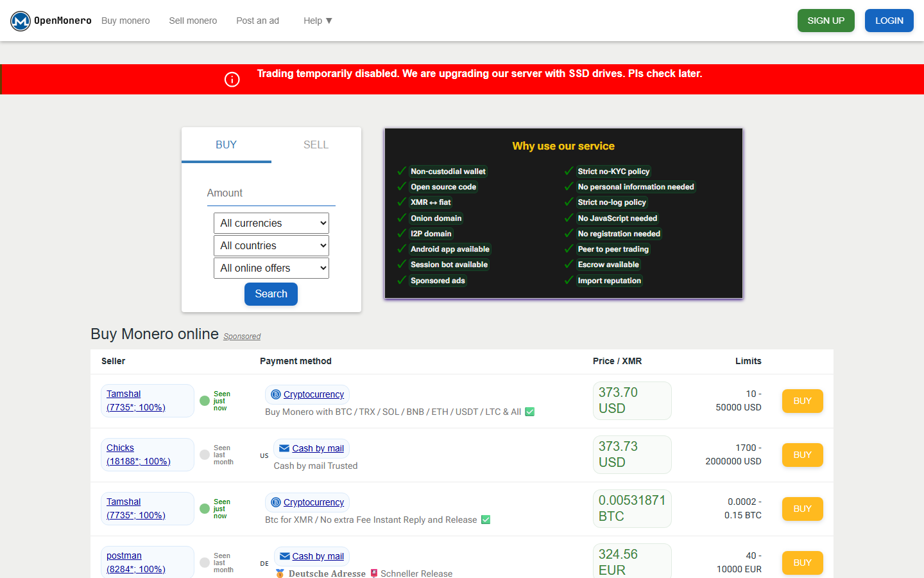The height and width of the screenshot is (578, 924).
Task: Click the 'Onion domain' feature label
Action: point(436,218)
